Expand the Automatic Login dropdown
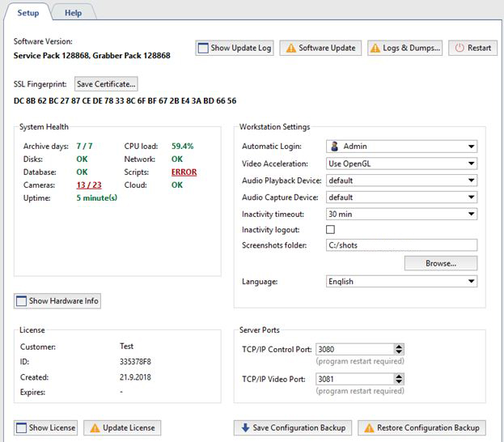Viewport: 504px width, 442px height. 401,147
